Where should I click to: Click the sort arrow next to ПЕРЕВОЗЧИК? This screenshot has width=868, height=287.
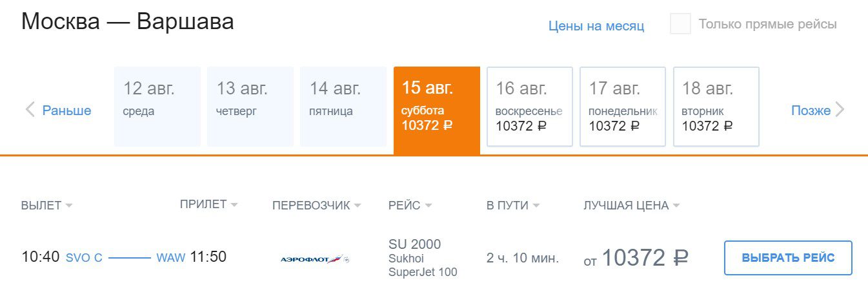[357, 206]
